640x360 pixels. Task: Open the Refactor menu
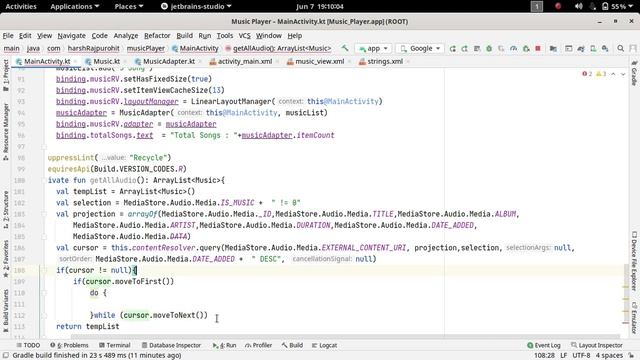(x=157, y=36)
